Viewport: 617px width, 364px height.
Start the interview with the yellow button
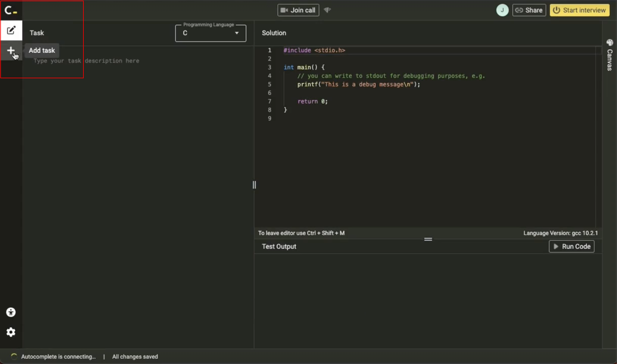(580, 10)
